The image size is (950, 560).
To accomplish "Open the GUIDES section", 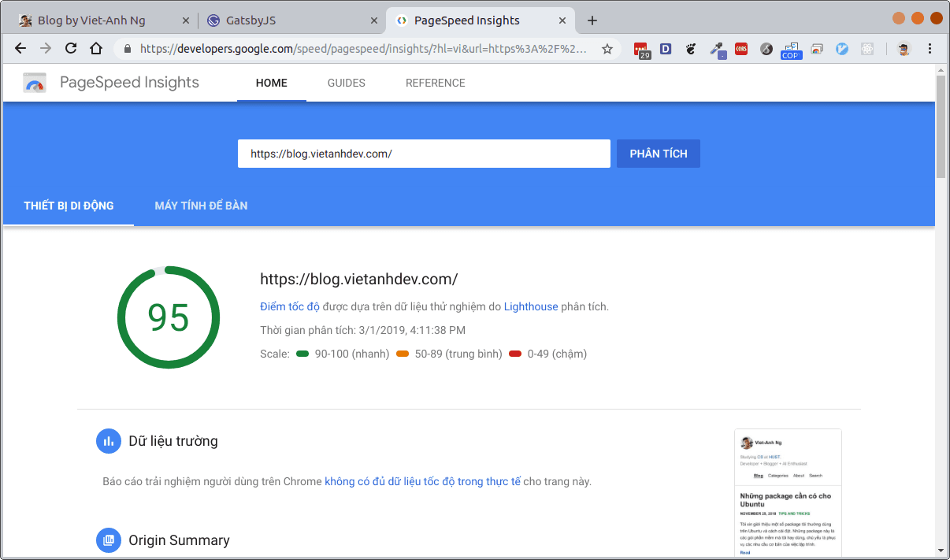I will point(346,83).
